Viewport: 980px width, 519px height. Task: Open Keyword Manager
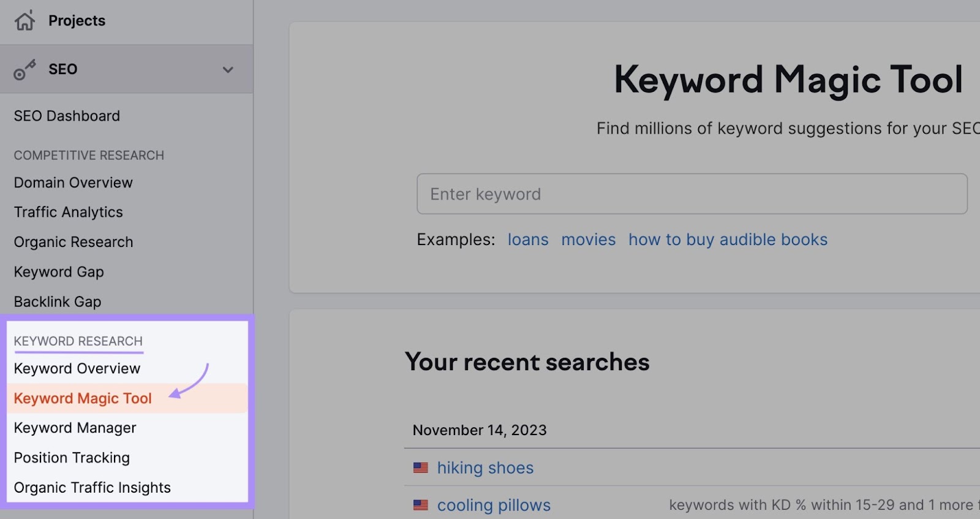pos(75,428)
